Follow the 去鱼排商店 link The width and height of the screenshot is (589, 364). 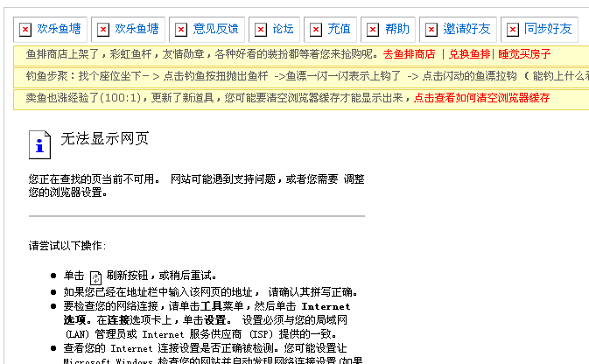(x=409, y=54)
